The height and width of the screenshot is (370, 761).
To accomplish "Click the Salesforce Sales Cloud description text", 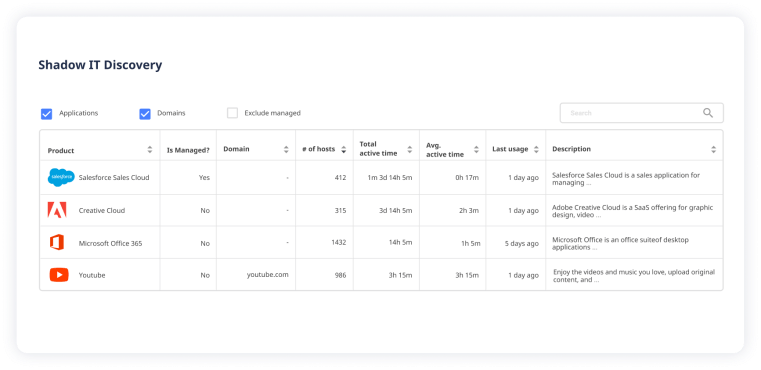I will [626, 179].
